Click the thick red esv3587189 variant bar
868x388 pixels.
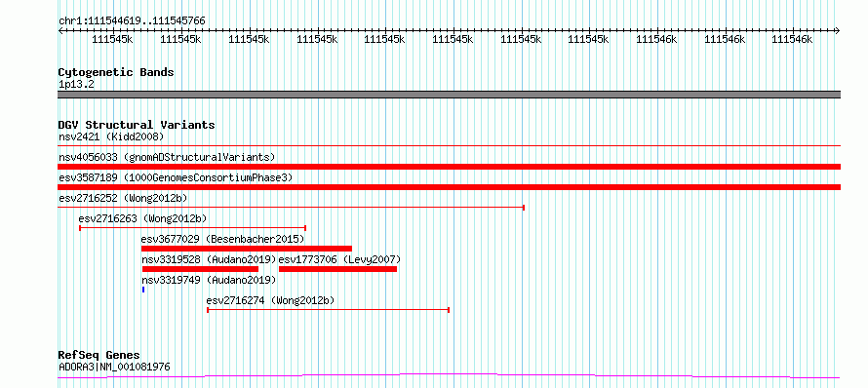point(449,187)
